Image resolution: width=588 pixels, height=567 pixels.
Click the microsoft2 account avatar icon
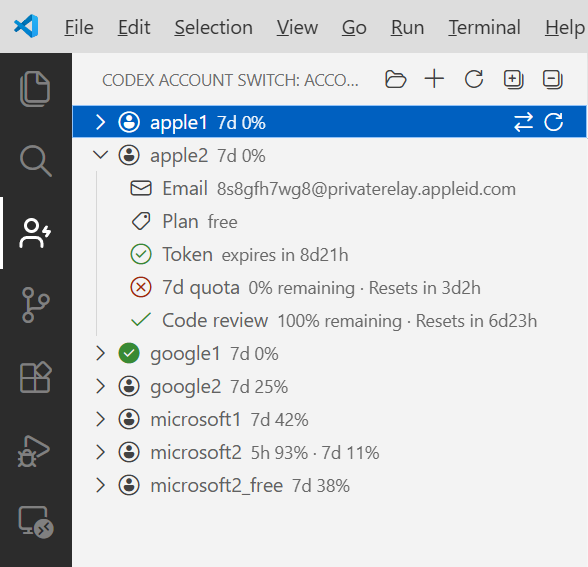(x=129, y=452)
